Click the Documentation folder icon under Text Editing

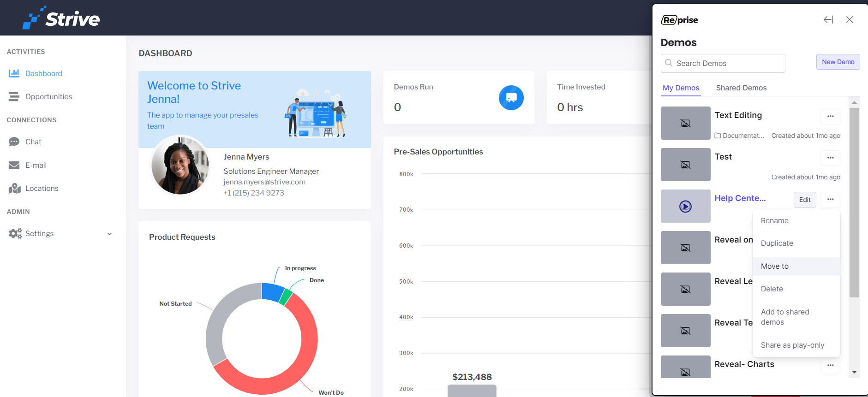click(x=718, y=136)
